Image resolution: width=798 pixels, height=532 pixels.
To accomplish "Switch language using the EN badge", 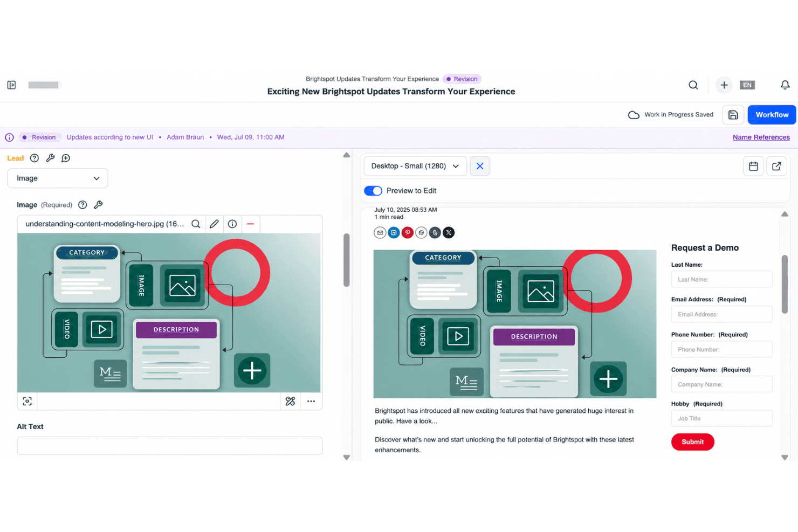I will (x=747, y=85).
